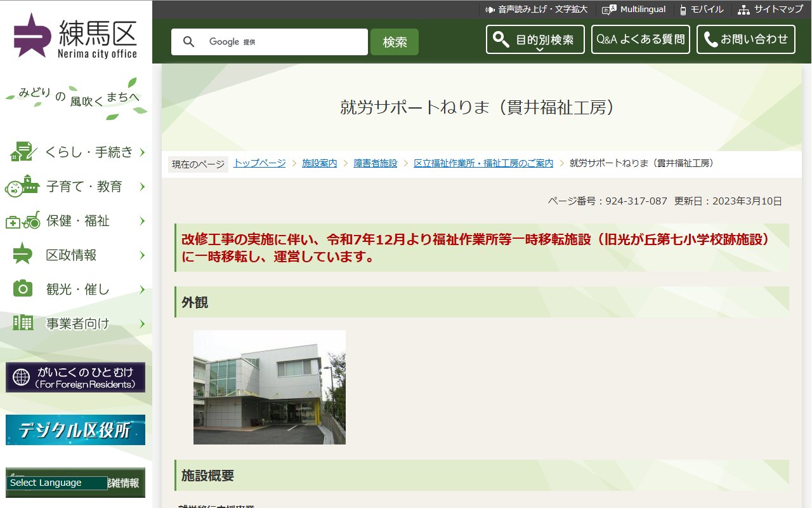Go to 障害者施設 breadcrumb link

[376, 163]
